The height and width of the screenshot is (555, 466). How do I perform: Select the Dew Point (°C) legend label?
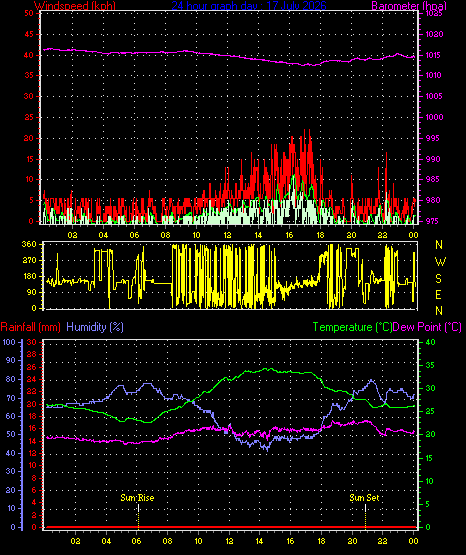(427, 327)
